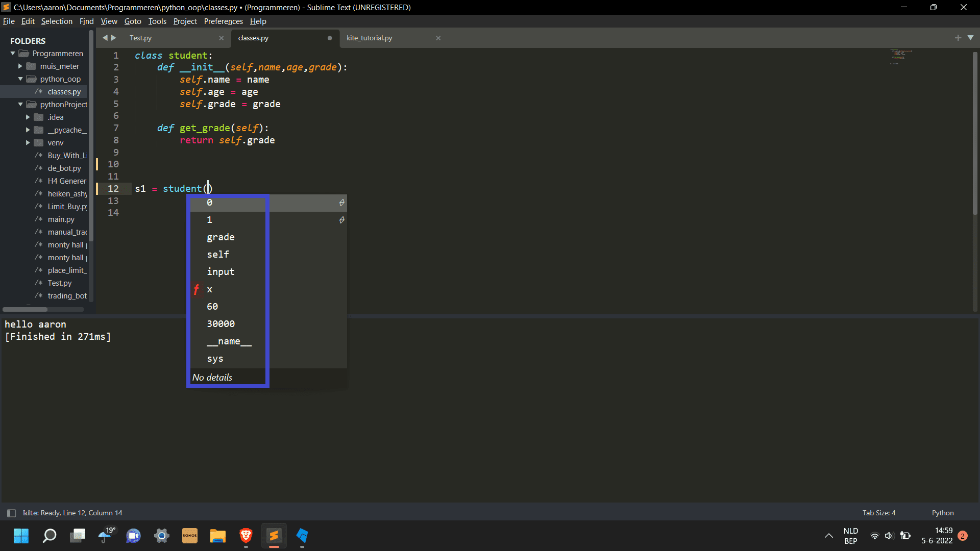Viewport: 980px width, 551px height.
Task: Go back with the tab-bar left arrow
Action: [x=105, y=38]
